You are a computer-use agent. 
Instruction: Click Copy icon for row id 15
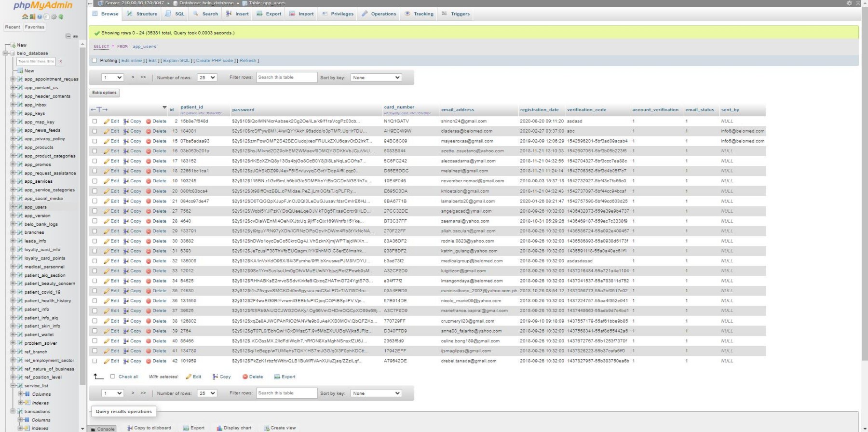click(126, 141)
